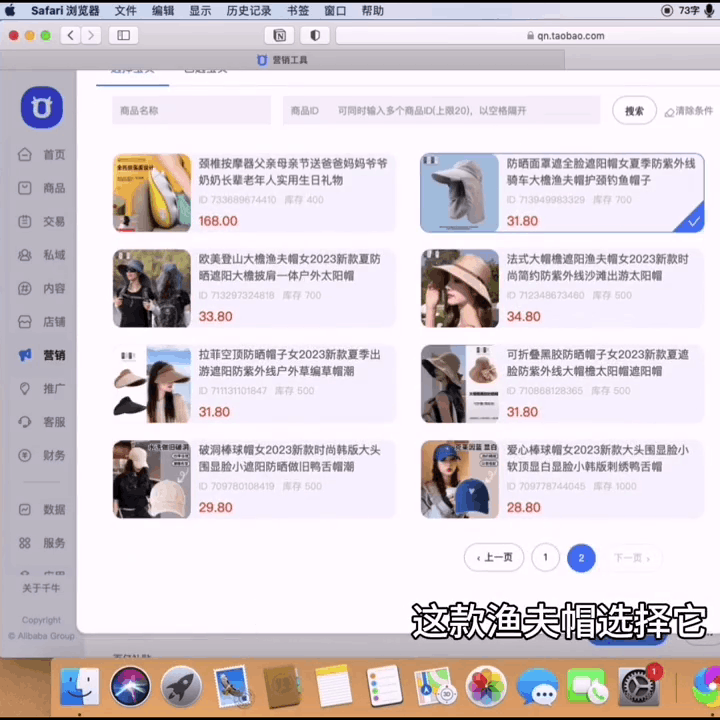Open Launchpad rocket icon in Dock
The width and height of the screenshot is (720, 720).
pos(181,686)
